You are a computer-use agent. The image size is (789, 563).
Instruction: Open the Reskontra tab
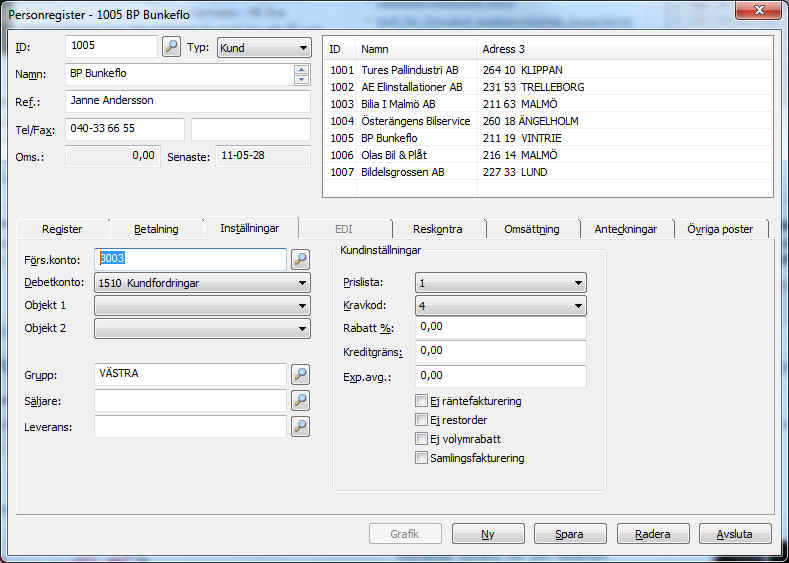(437, 229)
